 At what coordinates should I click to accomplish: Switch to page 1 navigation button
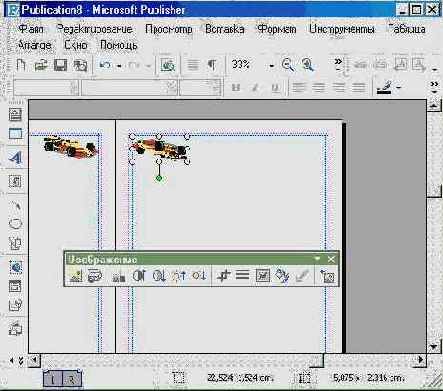coord(53,379)
